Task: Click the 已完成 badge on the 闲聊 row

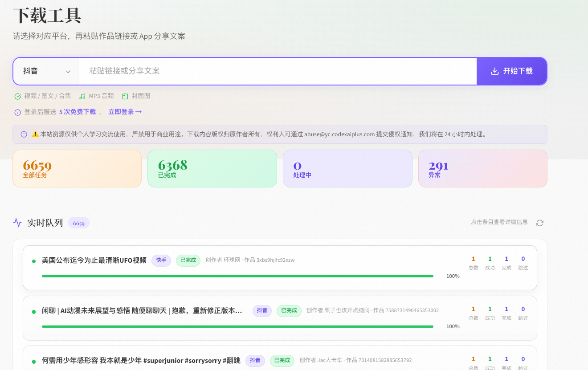Action: pyautogui.click(x=289, y=311)
